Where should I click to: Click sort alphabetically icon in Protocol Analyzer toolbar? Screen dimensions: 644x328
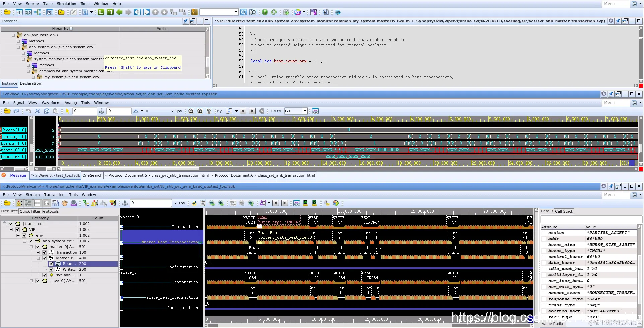click(x=19, y=203)
